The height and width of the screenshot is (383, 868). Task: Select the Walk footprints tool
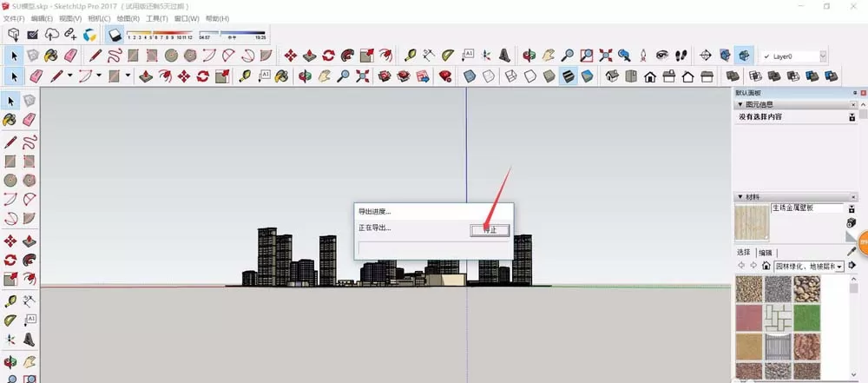click(681, 56)
